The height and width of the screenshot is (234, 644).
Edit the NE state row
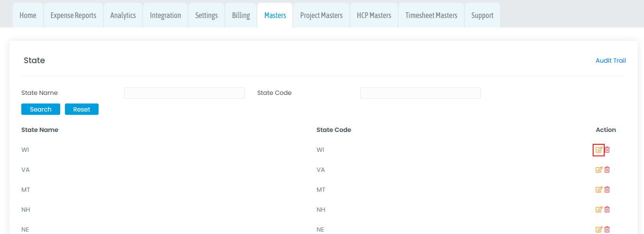pos(599,230)
